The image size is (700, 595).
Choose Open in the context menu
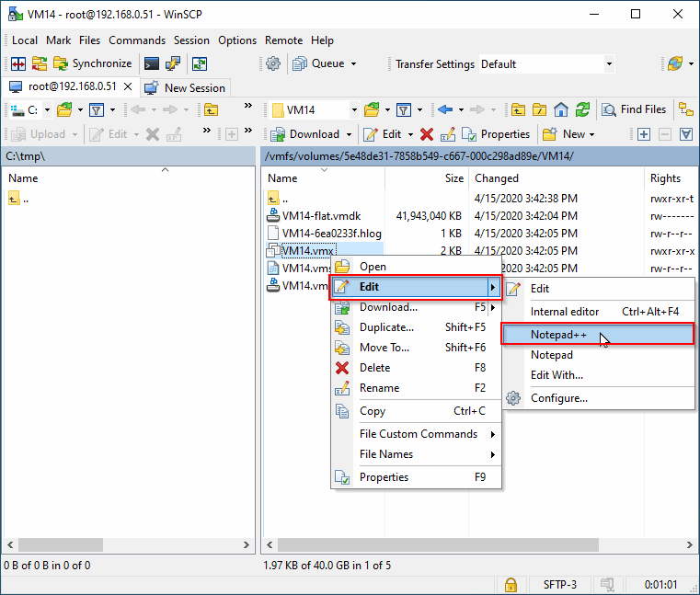[416, 267]
